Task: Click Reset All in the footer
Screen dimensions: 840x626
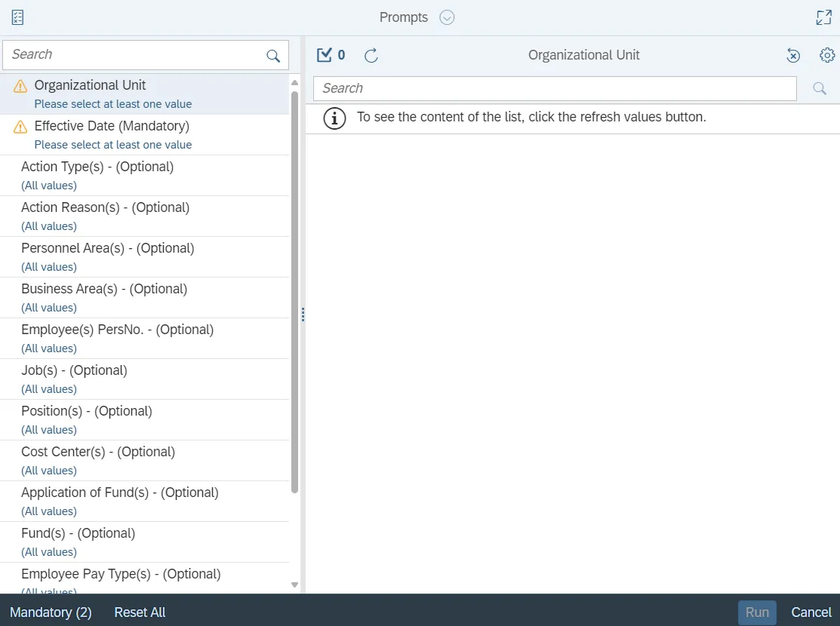Action: click(140, 612)
